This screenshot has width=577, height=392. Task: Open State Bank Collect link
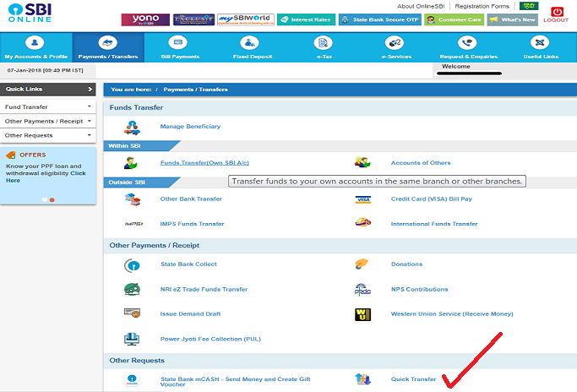[x=188, y=264]
